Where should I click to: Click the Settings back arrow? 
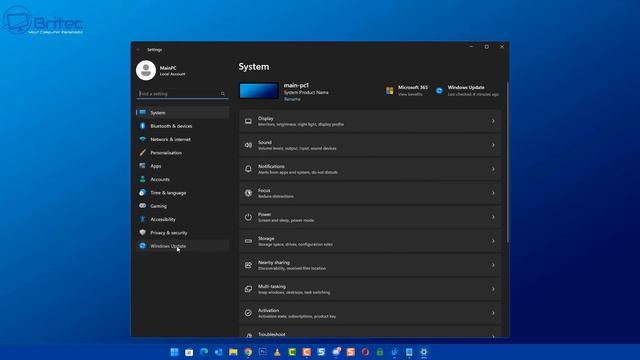[138, 49]
